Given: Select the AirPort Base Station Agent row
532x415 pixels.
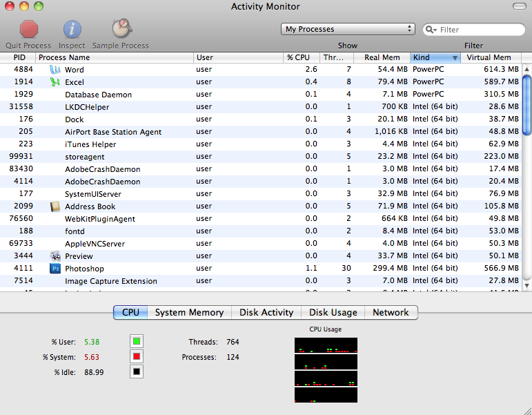Looking at the screenshot, I should 261,132.
